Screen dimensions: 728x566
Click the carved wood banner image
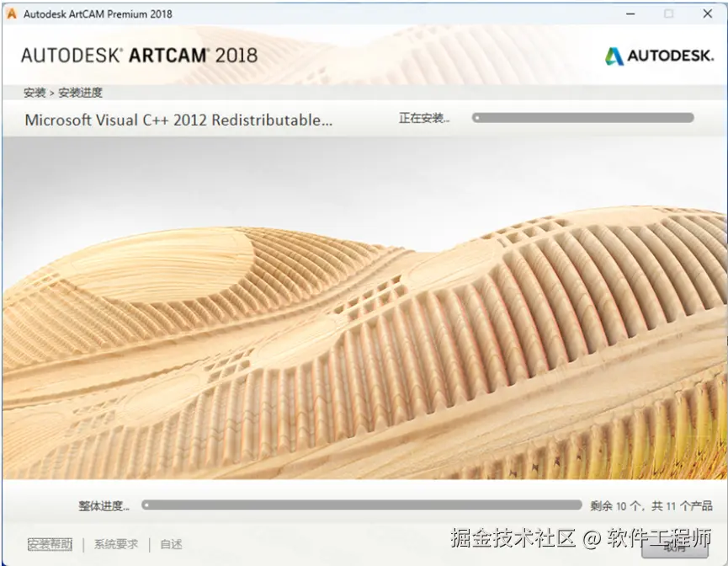click(364, 307)
